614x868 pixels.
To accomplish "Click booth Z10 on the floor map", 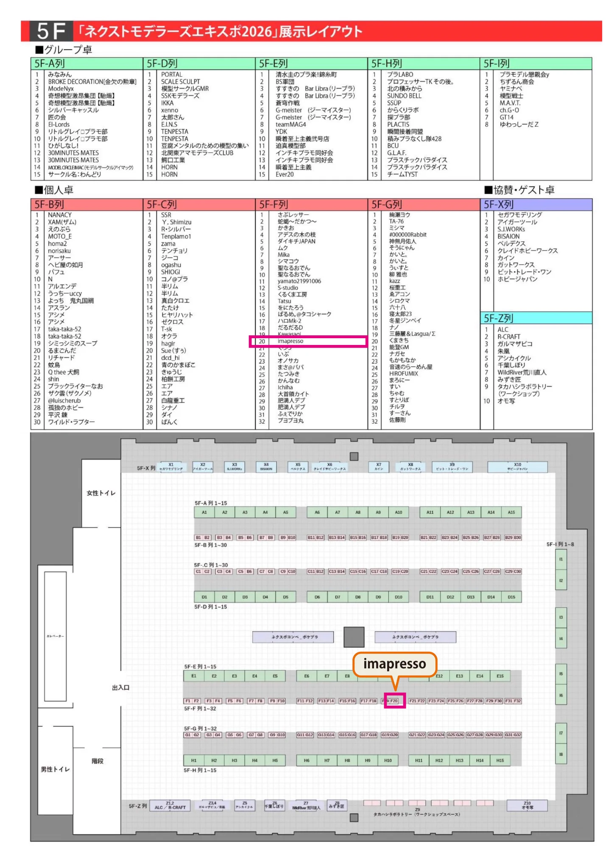I will click(527, 806).
